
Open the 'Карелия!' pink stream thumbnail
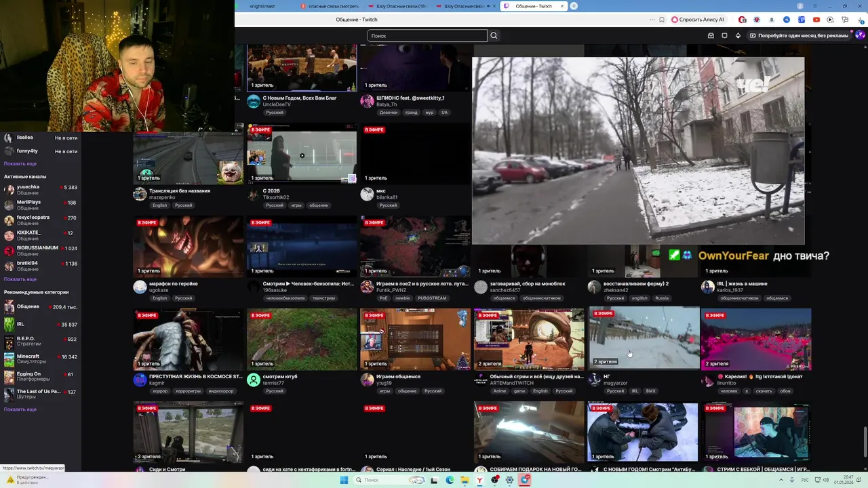click(x=756, y=339)
